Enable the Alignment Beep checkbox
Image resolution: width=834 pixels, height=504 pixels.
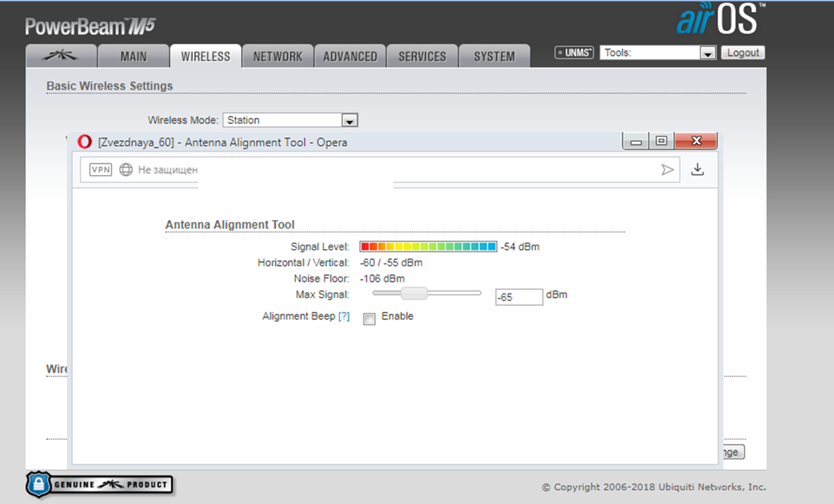(x=369, y=319)
